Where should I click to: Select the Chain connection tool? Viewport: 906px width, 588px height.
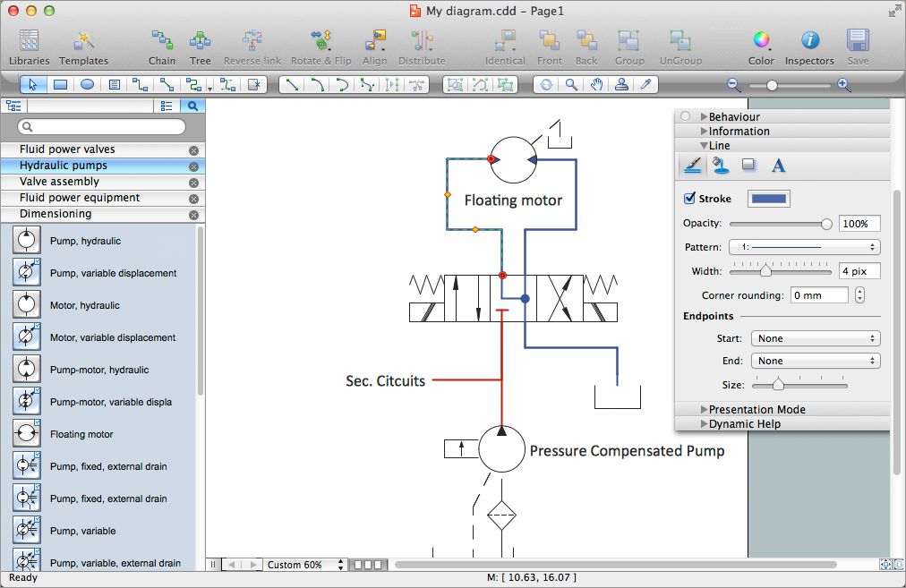[x=162, y=47]
